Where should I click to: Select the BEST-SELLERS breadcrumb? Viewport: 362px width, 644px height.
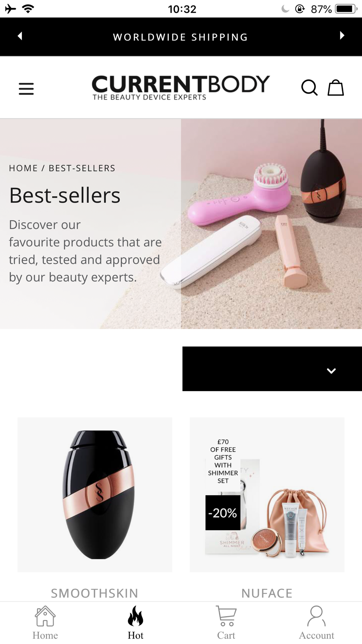(x=82, y=168)
